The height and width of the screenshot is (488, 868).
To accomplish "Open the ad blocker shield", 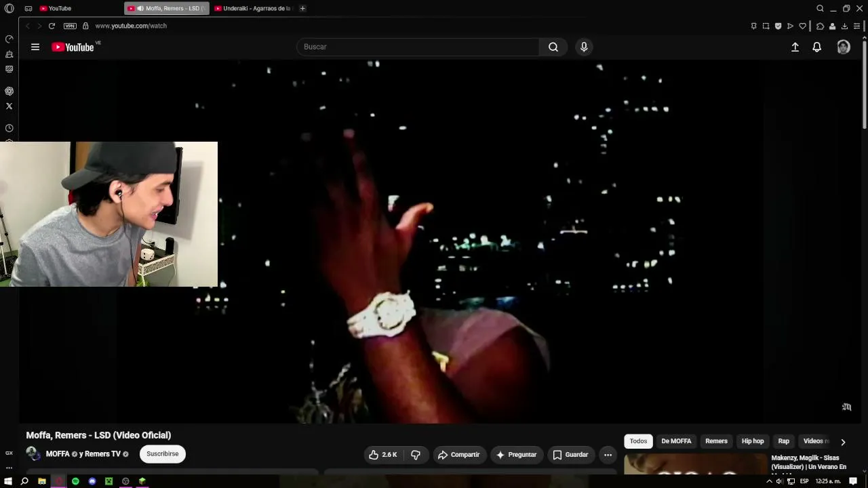I will point(778,26).
